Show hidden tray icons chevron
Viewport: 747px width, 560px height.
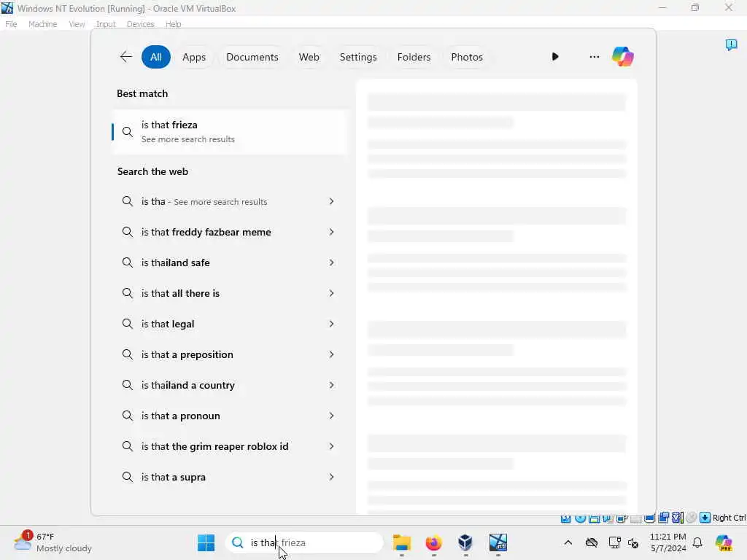click(568, 542)
